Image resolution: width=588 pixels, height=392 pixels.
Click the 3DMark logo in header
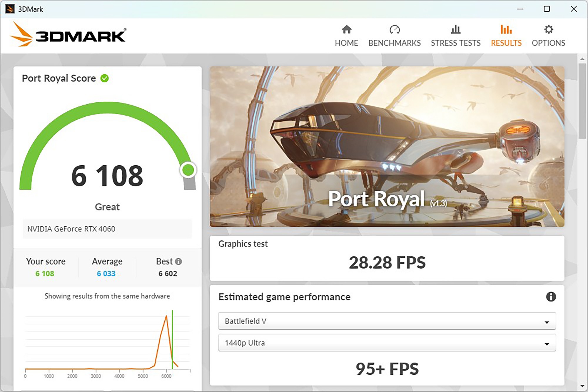[68, 35]
